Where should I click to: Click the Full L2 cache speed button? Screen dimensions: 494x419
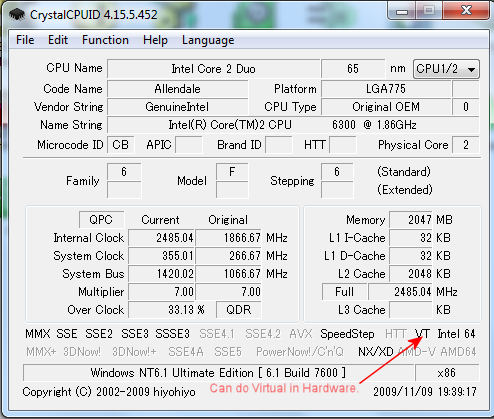(x=344, y=292)
